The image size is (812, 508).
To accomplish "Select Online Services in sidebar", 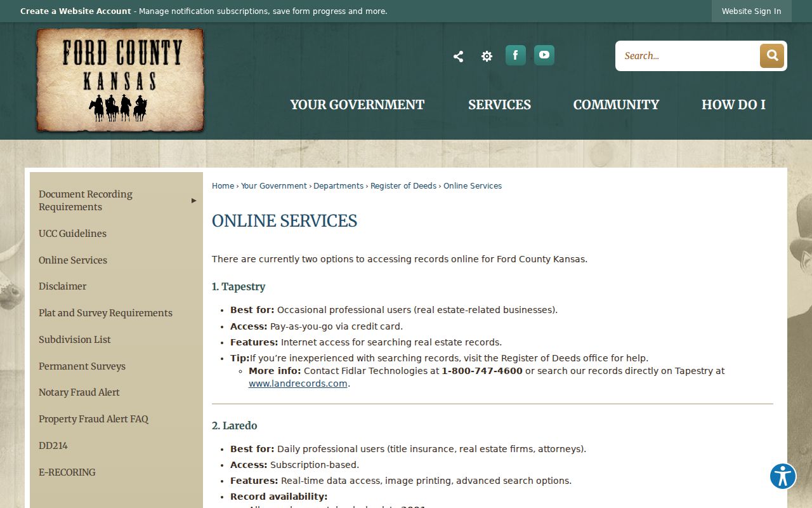I will [73, 260].
